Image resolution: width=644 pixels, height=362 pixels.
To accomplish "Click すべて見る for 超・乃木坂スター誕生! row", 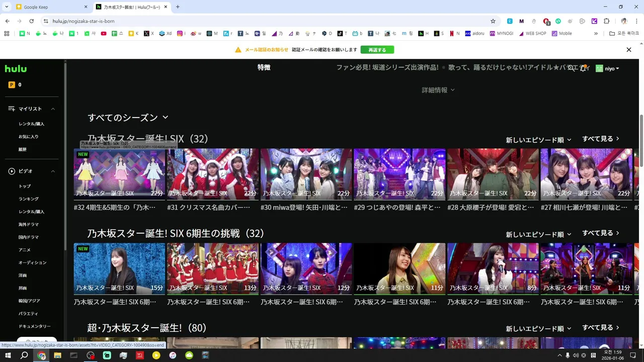I will 601,328.
